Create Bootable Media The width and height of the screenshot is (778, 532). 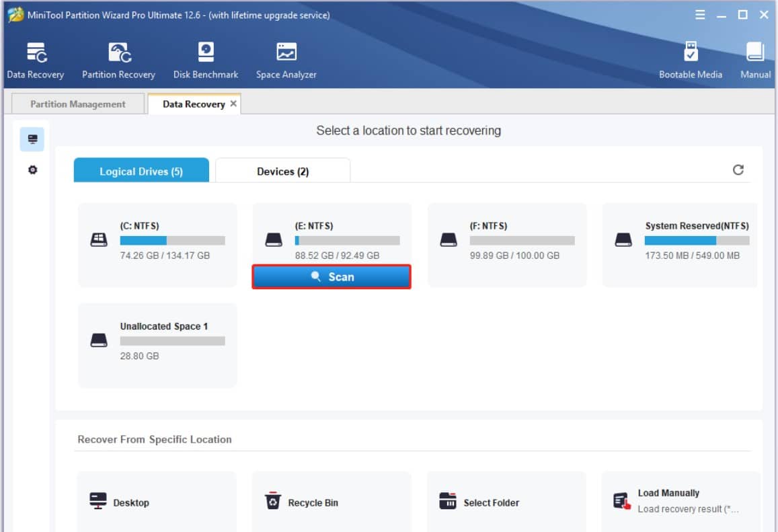690,60
